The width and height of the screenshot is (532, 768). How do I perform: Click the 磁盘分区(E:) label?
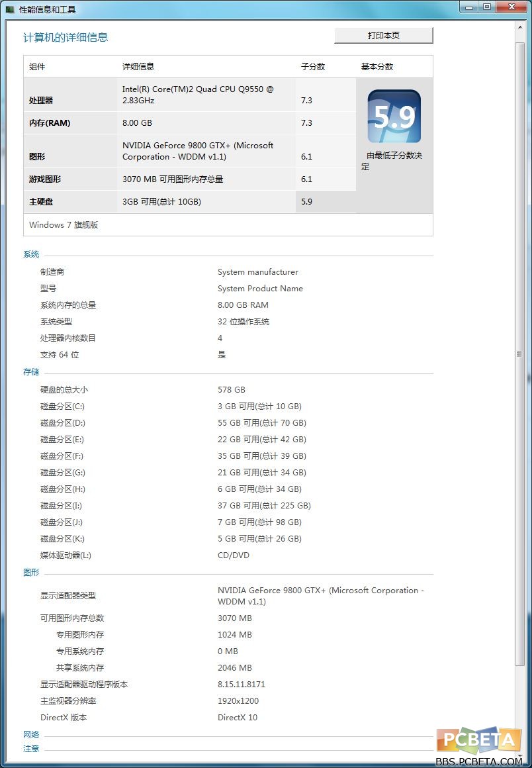63,440
